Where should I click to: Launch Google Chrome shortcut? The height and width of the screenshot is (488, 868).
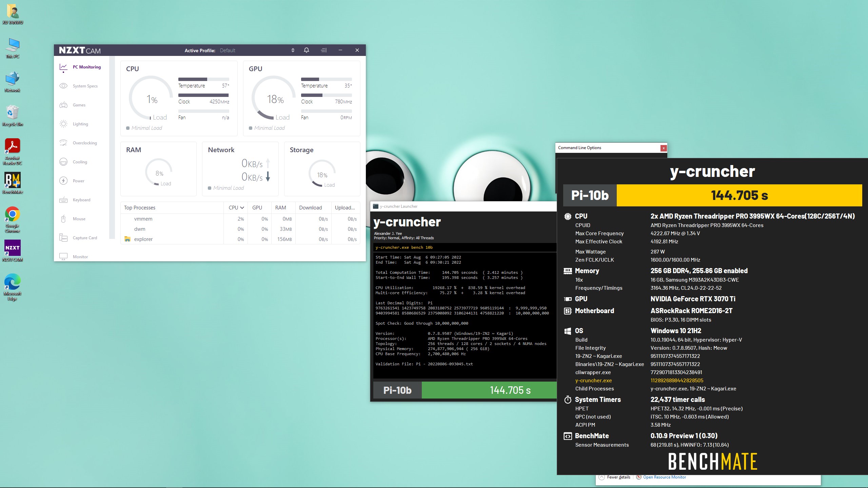point(13,220)
